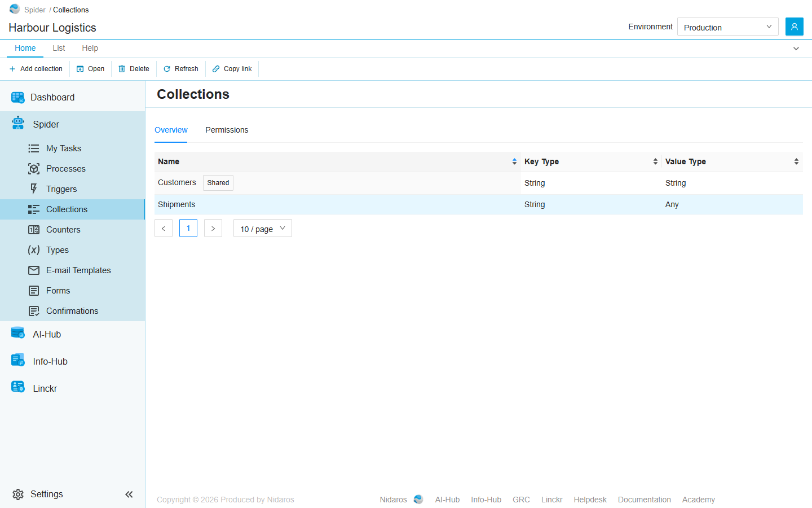Click the Info-Hub icon
This screenshot has height=508, width=812.
18,360
